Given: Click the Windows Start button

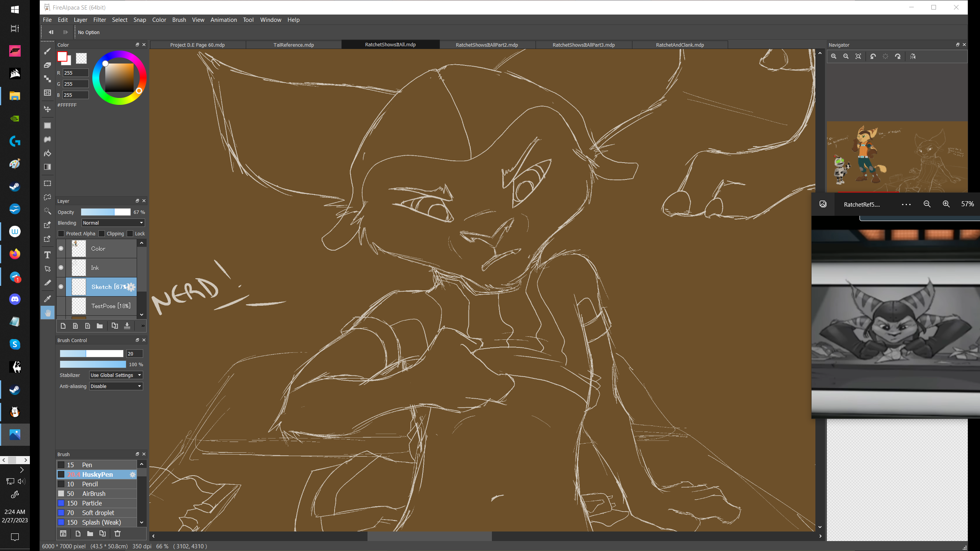Looking at the screenshot, I should (15, 10).
